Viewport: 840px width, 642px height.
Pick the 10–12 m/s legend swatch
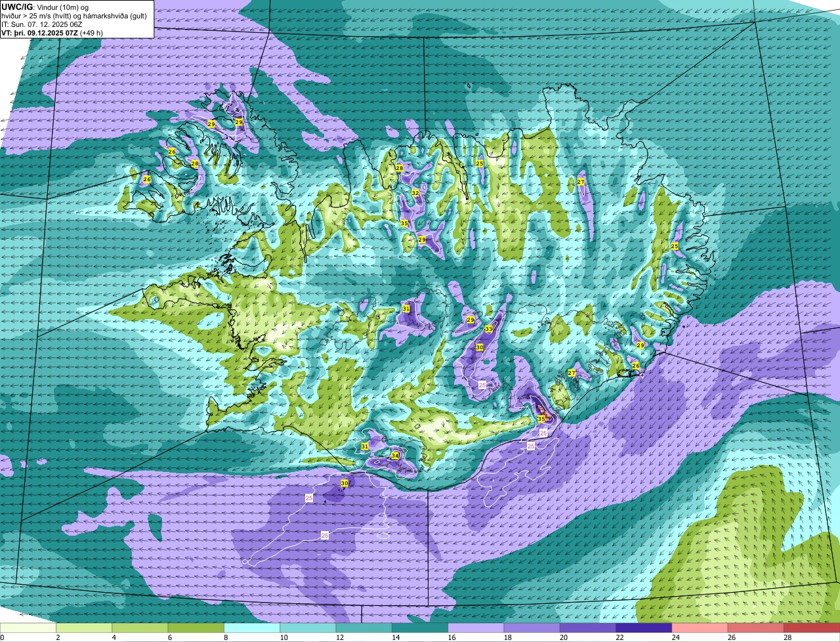coord(308,628)
